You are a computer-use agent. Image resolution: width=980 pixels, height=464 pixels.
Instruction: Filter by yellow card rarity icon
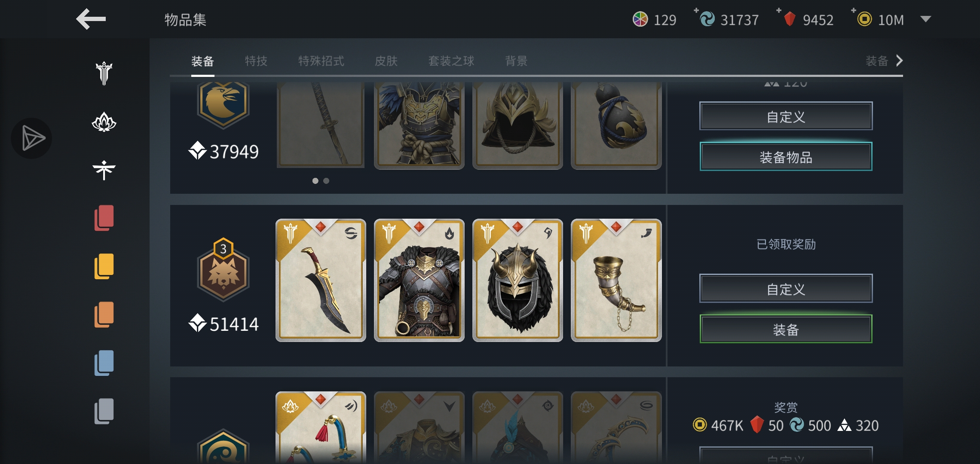pyautogui.click(x=104, y=266)
